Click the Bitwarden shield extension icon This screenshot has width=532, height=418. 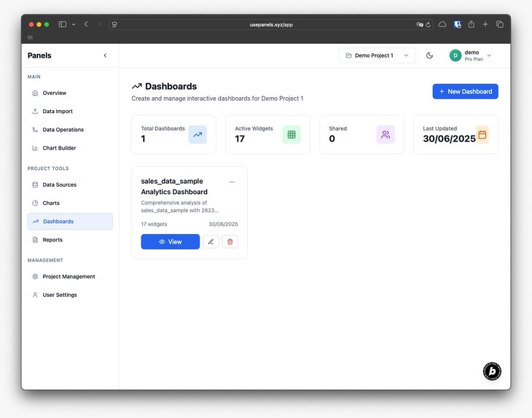[458, 24]
